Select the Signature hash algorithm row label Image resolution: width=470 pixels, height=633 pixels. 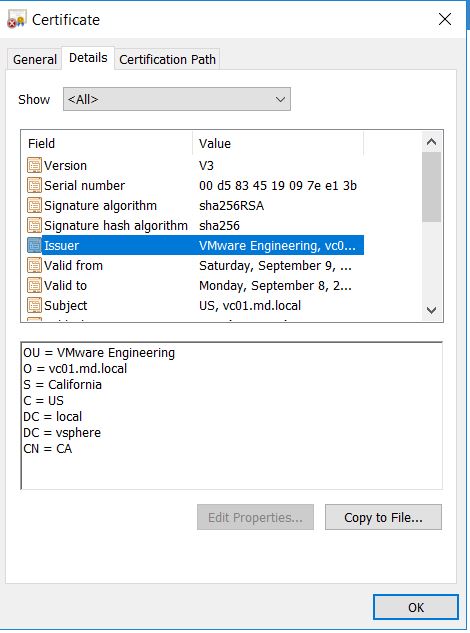[x=116, y=226]
